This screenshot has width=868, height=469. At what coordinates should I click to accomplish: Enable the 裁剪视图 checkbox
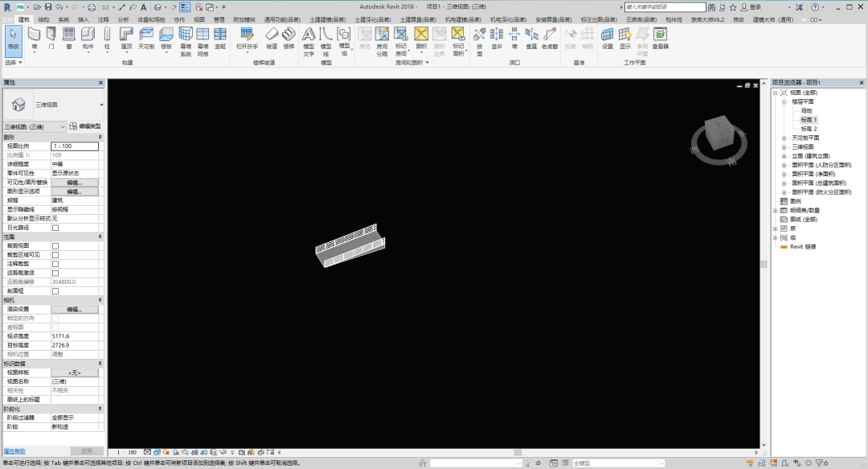55,246
